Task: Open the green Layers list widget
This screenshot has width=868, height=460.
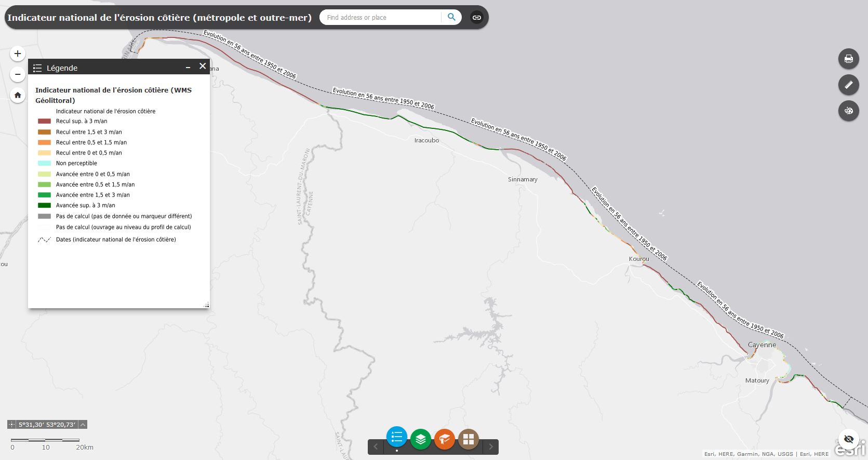Action: click(x=420, y=439)
